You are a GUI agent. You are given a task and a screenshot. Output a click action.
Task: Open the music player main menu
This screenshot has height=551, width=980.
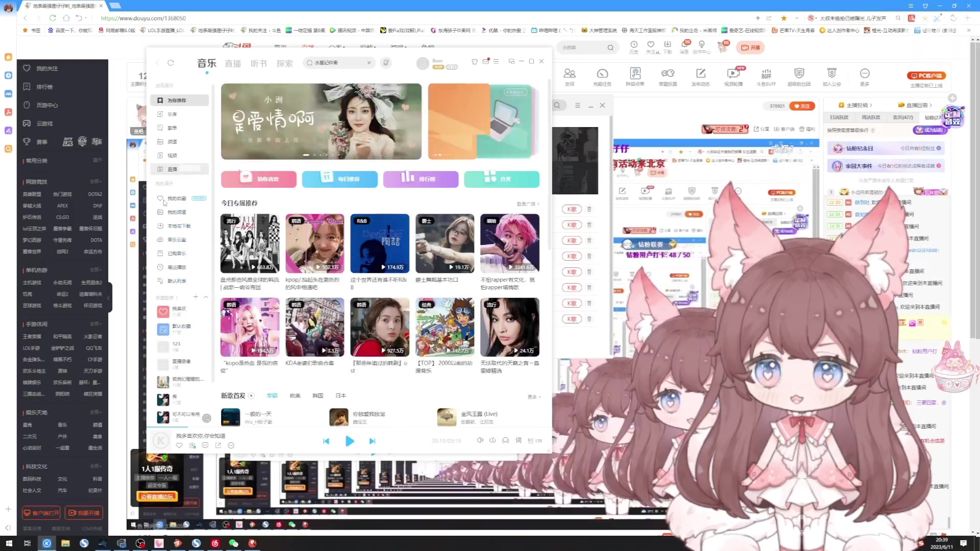point(496,61)
